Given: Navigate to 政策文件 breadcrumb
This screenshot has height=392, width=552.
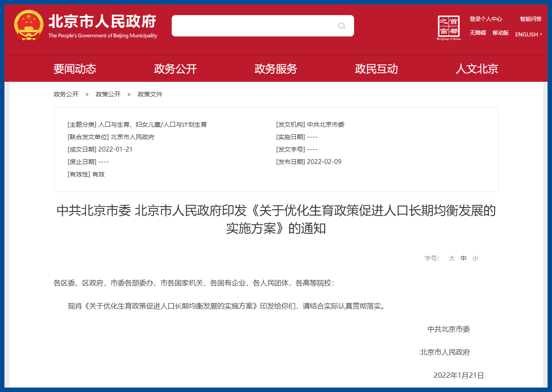Looking at the screenshot, I should tap(150, 94).
